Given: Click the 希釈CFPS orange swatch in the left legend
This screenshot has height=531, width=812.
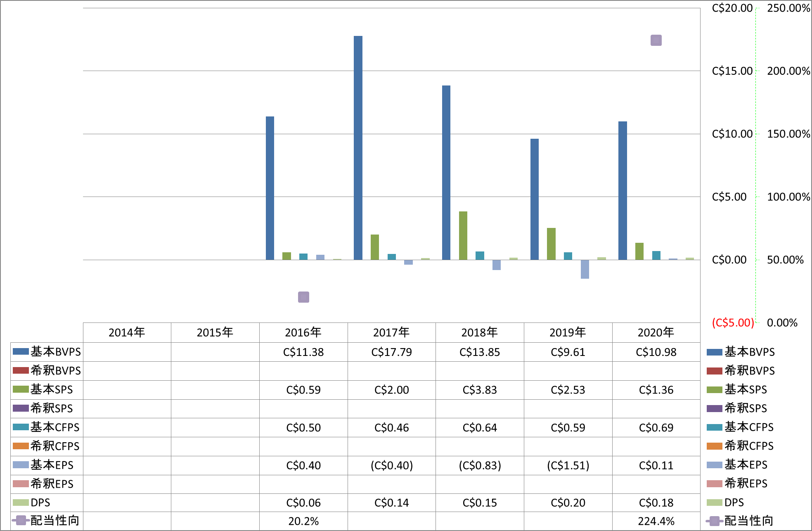Looking at the screenshot, I should coord(21,446).
